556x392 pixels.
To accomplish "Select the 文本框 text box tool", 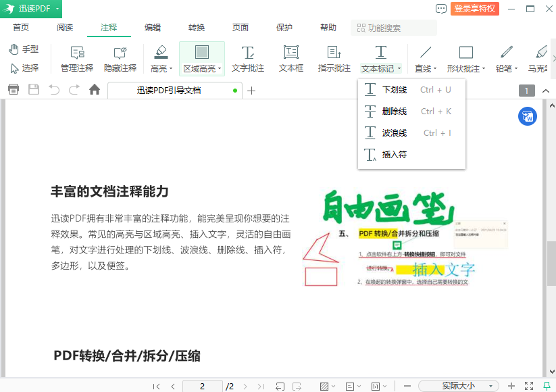I will 291,59.
